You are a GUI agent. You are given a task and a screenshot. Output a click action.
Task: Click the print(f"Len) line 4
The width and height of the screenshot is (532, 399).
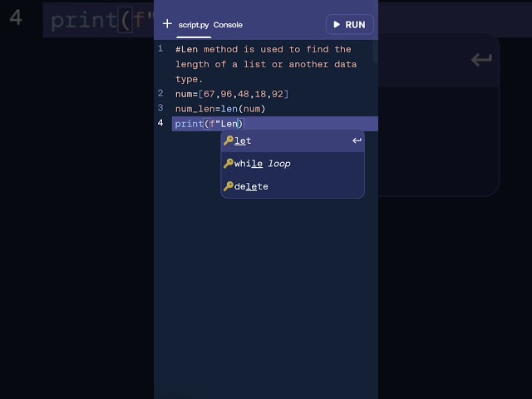click(x=209, y=124)
